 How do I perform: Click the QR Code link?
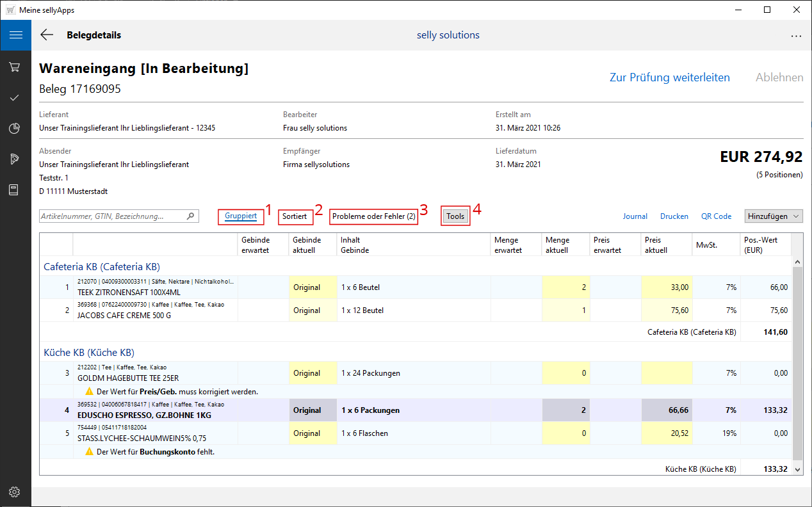pyautogui.click(x=716, y=216)
